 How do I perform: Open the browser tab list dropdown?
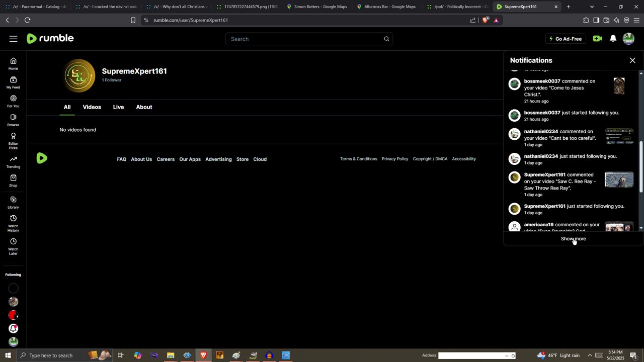(x=592, y=7)
